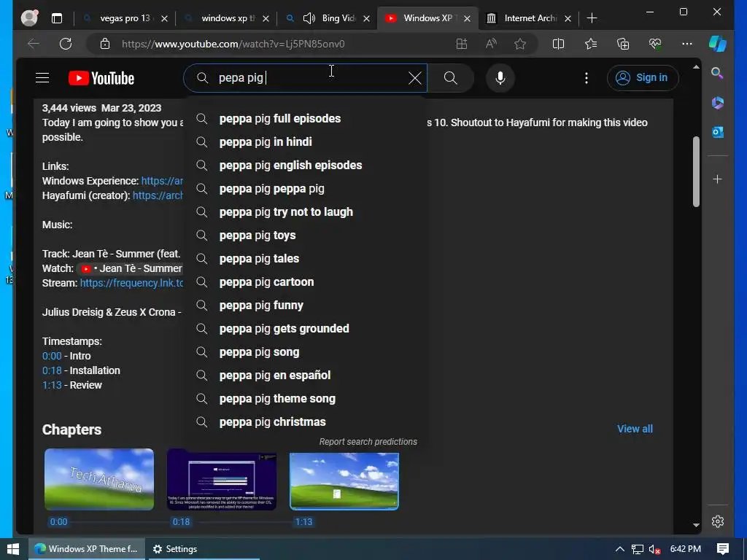Choose suggestion peppa pig english episodes
The image size is (747, 560).
pos(306,166)
